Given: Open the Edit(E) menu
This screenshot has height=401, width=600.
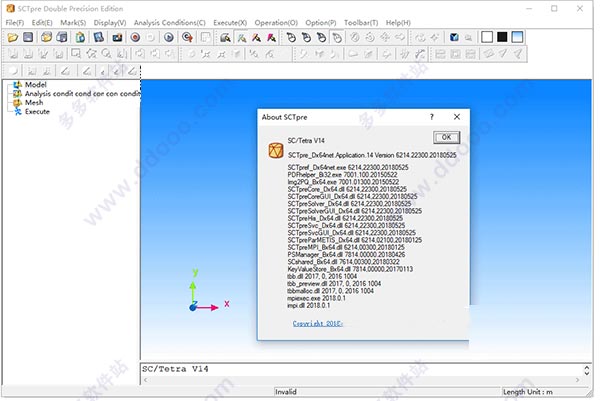Looking at the screenshot, I should click(42, 23).
